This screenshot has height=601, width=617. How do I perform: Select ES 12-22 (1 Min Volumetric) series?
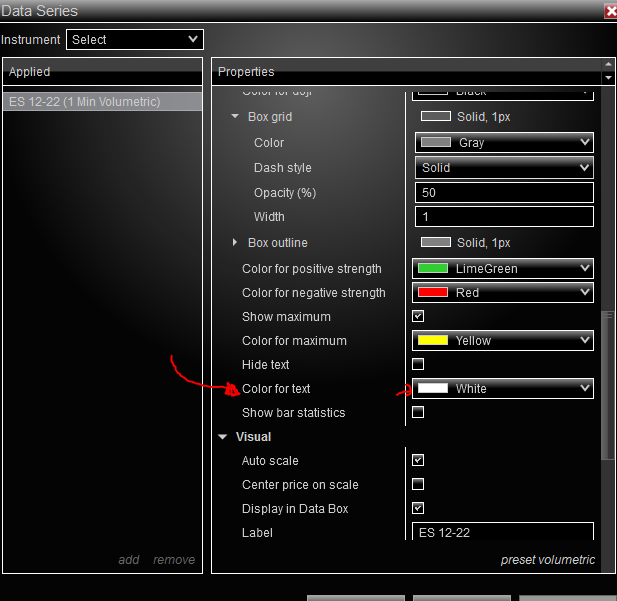click(x=102, y=102)
